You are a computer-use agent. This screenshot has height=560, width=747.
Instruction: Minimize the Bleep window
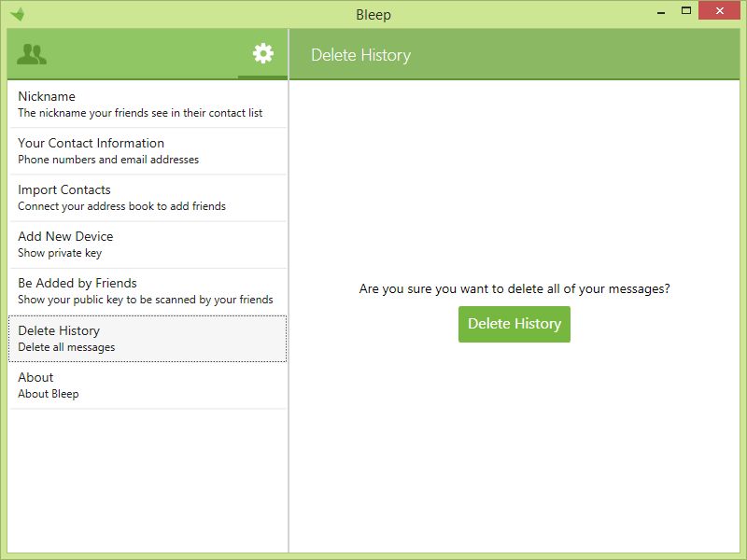(661, 11)
